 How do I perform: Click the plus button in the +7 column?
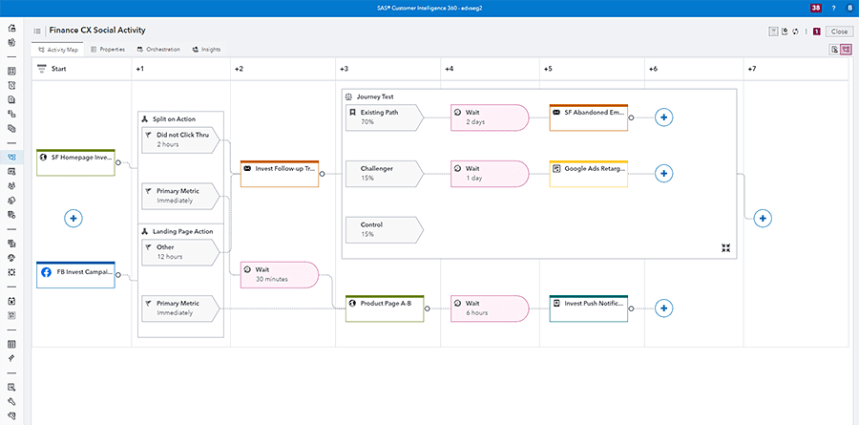pyautogui.click(x=763, y=218)
